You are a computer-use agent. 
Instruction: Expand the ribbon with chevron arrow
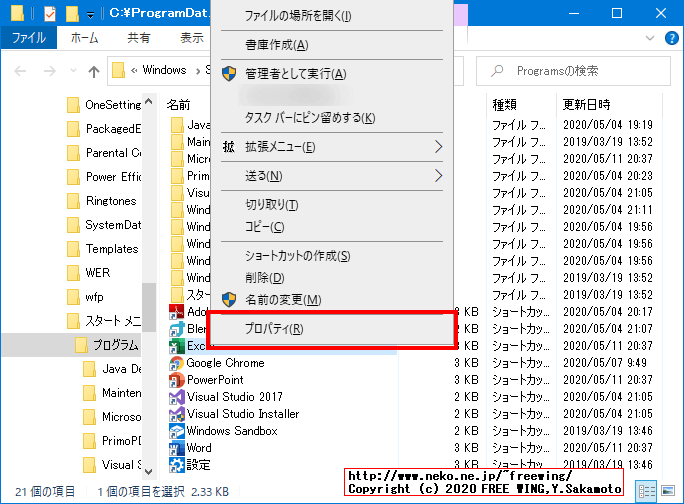pyautogui.click(x=650, y=38)
